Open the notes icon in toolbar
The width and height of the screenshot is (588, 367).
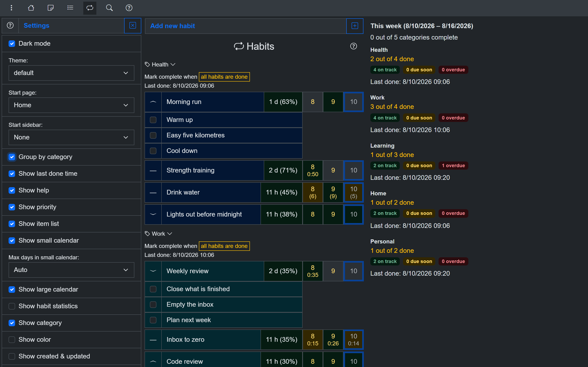click(51, 8)
